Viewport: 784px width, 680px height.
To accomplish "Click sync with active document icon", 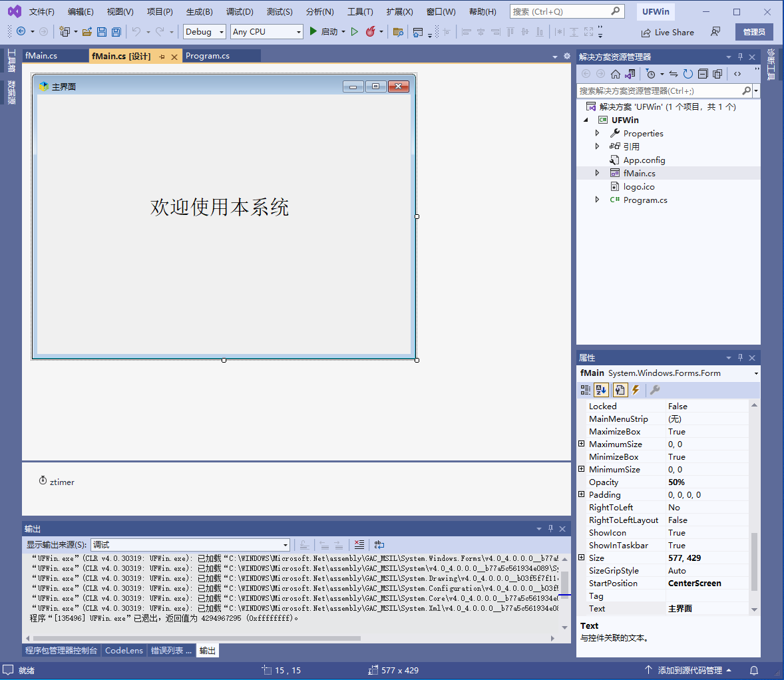I will coord(674,74).
